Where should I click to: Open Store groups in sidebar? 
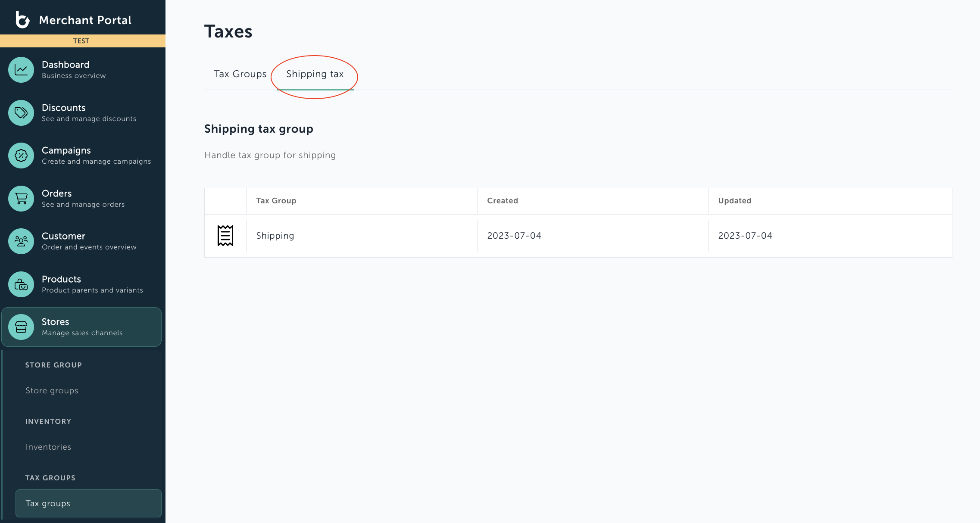(52, 391)
